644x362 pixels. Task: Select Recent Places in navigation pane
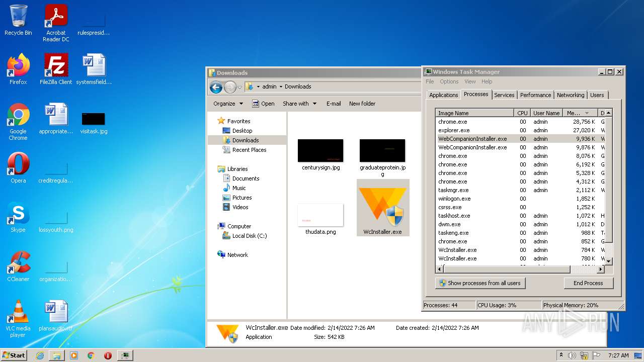pyautogui.click(x=249, y=150)
